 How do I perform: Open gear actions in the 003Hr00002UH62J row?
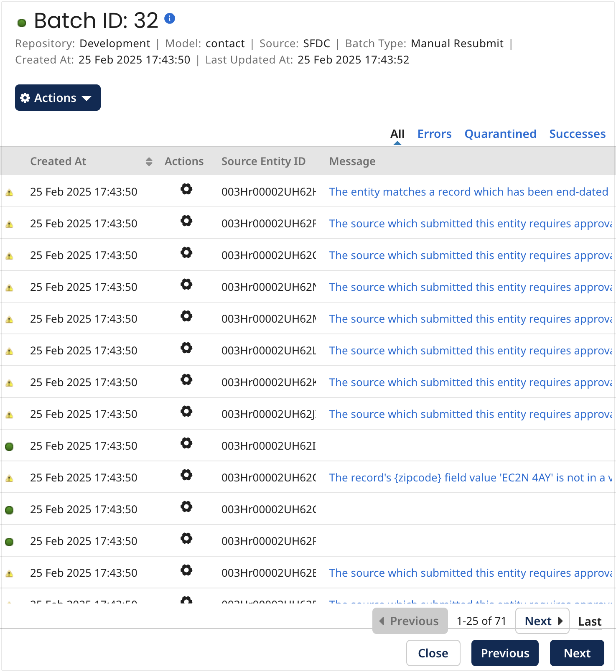pos(186,411)
